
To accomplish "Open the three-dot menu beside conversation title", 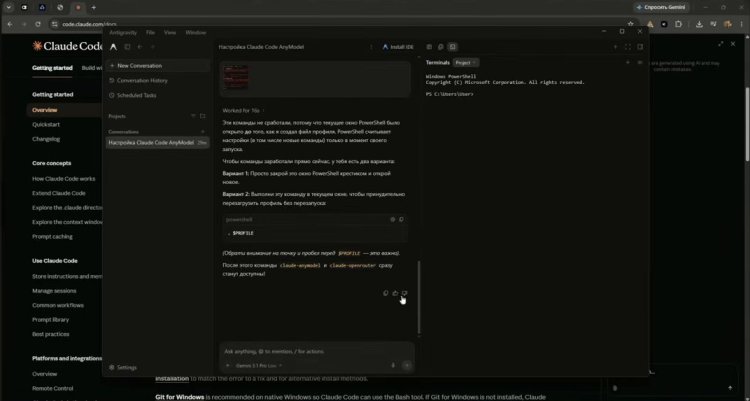I will pos(371,47).
